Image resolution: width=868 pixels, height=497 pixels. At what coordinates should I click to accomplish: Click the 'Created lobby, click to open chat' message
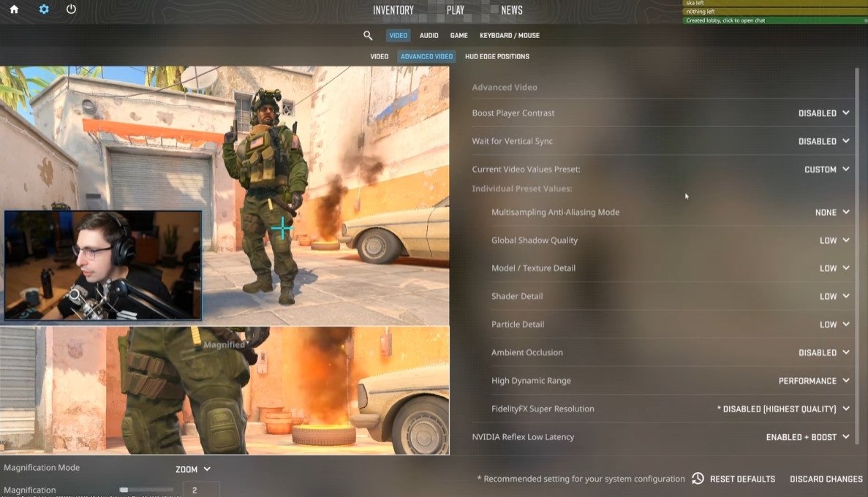point(775,20)
